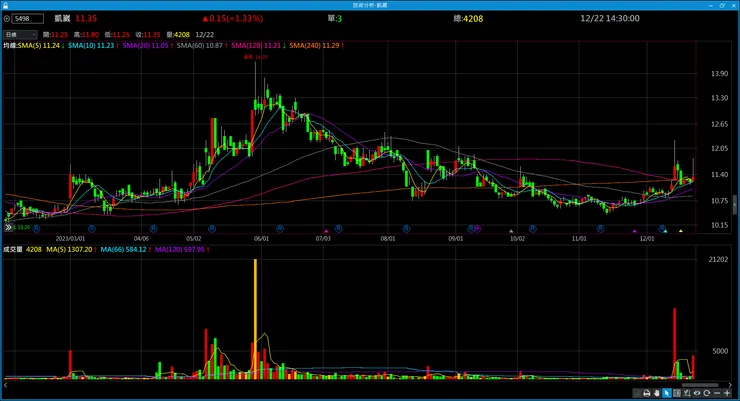Click the price change ▲0.15(+1.33%)
The width and height of the screenshot is (740, 401).
point(233,19)
